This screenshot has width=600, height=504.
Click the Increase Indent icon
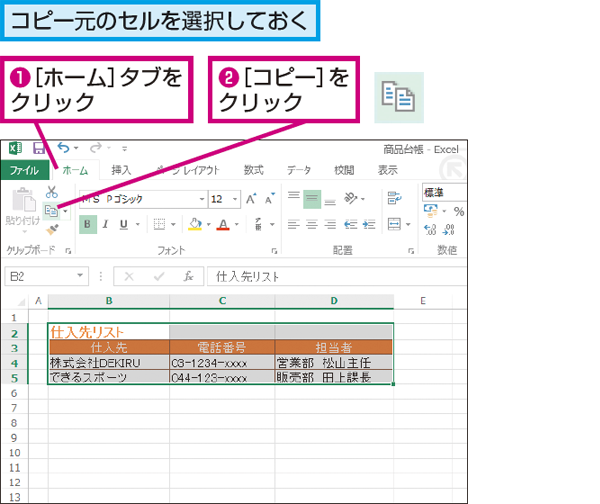coord(369,224)
